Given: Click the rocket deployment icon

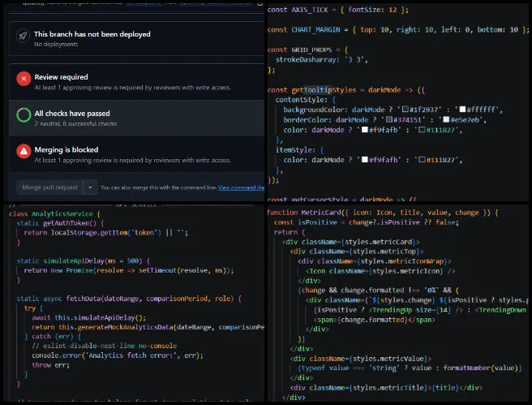Looking at the screenshot, I should pos(23,36).
